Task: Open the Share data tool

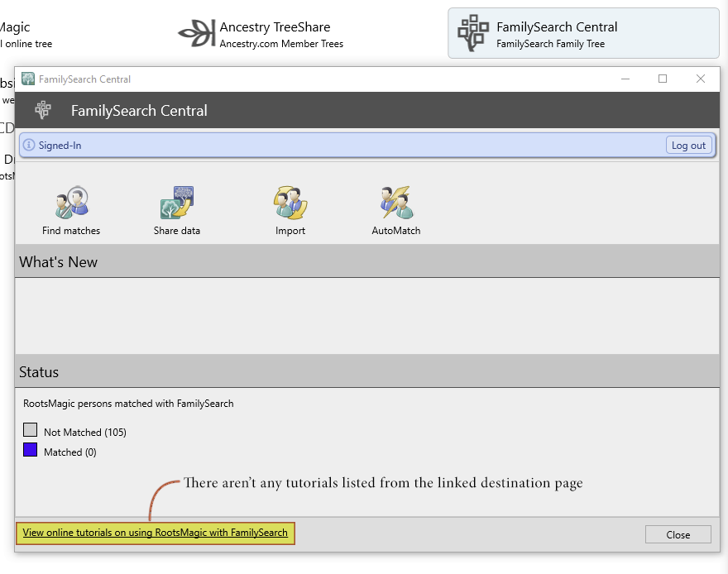Action: (177, 211)
